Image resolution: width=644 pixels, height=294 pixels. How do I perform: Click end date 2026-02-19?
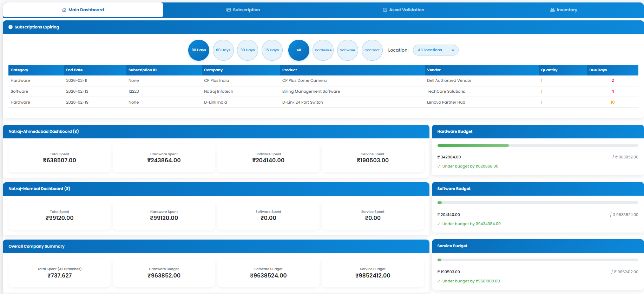pyautogui.click(x=77, y=103)
